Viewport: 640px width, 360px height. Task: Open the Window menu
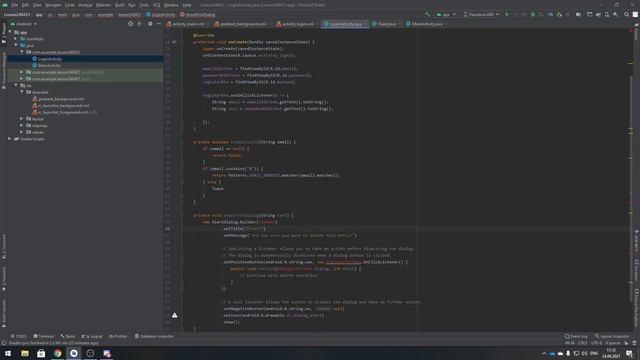point(171,5)
